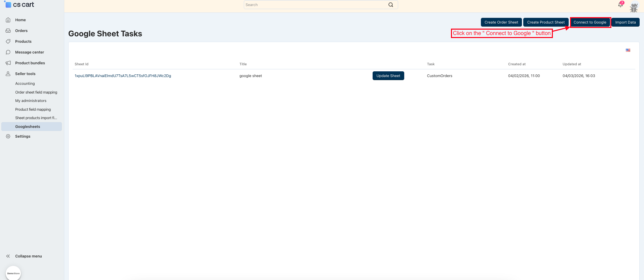Viewport: 644px width, 280px height.
Task: Open the Home icon in sidebar
Action: [8, 20]
